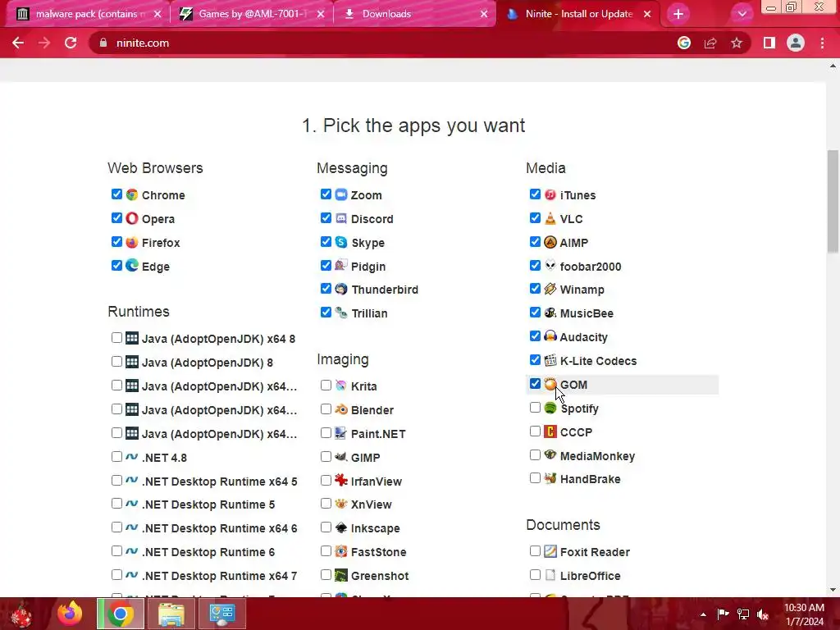The height and width of the screenshot is (630, 840).
Task: Uncheck the Pidgin checkbox
Action: click(x=326, y=265)
